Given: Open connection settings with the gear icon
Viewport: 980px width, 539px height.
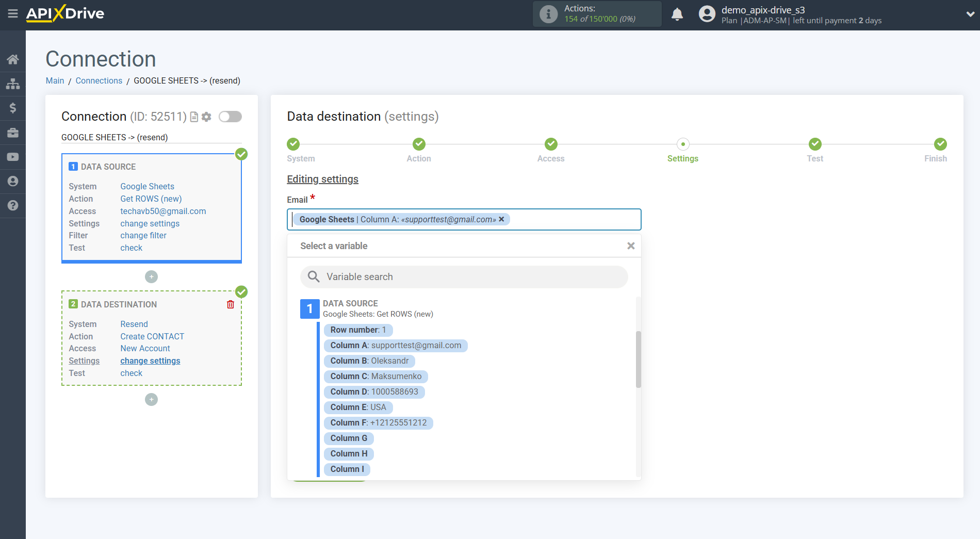Looking at the screenshot, I should 206,117.
